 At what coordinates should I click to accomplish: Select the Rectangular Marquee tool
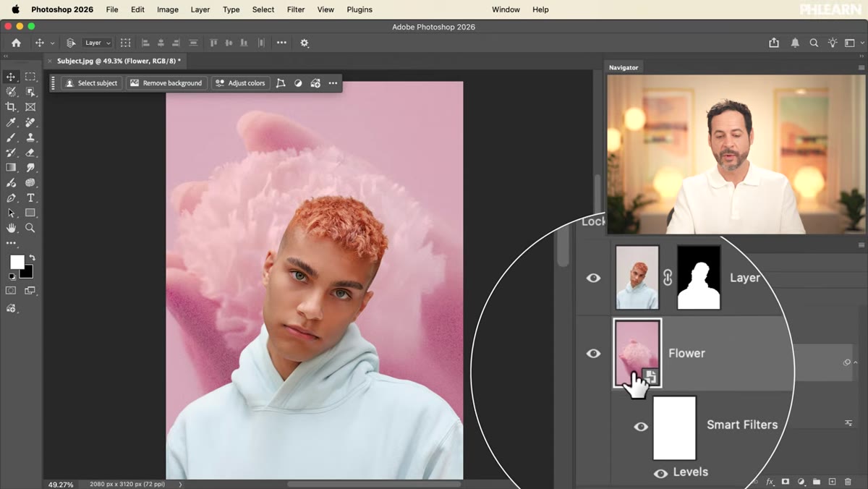pyautogui.click(x=30, y=77)
